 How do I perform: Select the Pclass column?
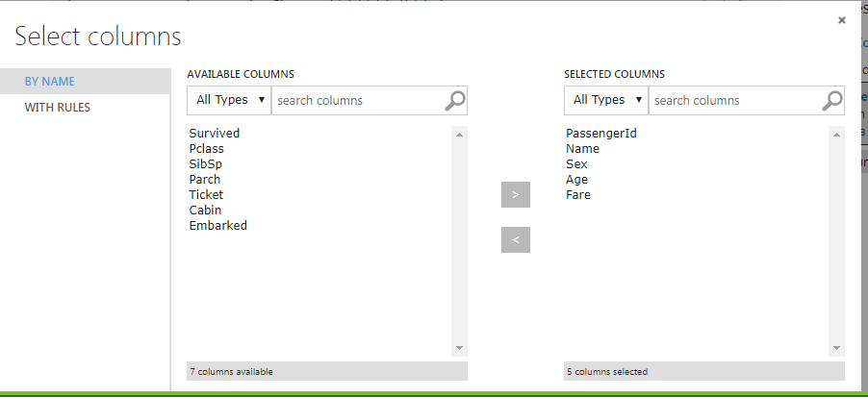click(x=207, y=149)
